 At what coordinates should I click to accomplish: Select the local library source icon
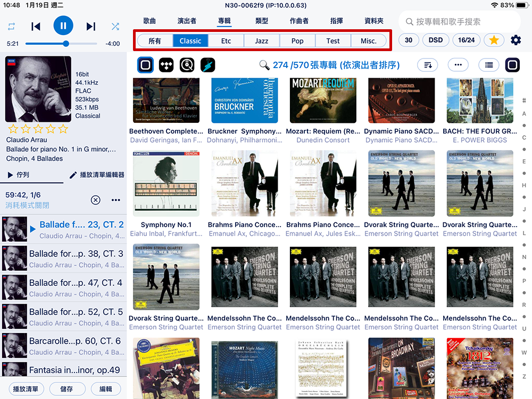click(x=145, y=65)
